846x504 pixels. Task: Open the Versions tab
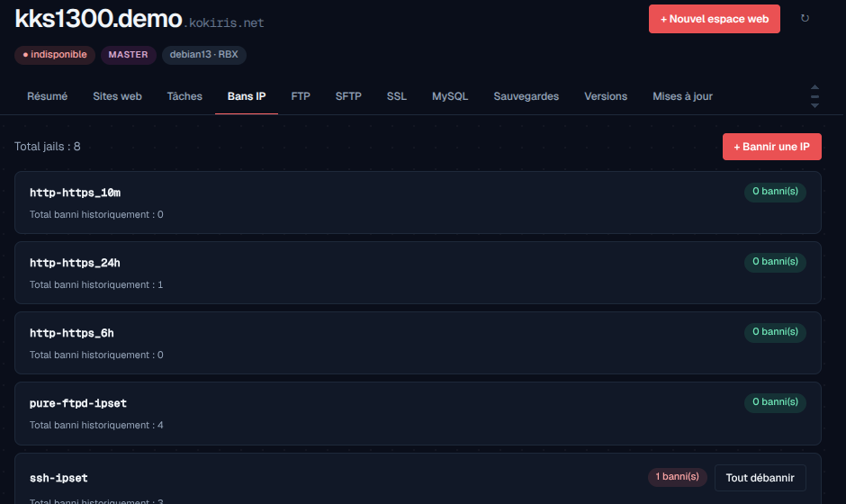(x=606, y=96)
